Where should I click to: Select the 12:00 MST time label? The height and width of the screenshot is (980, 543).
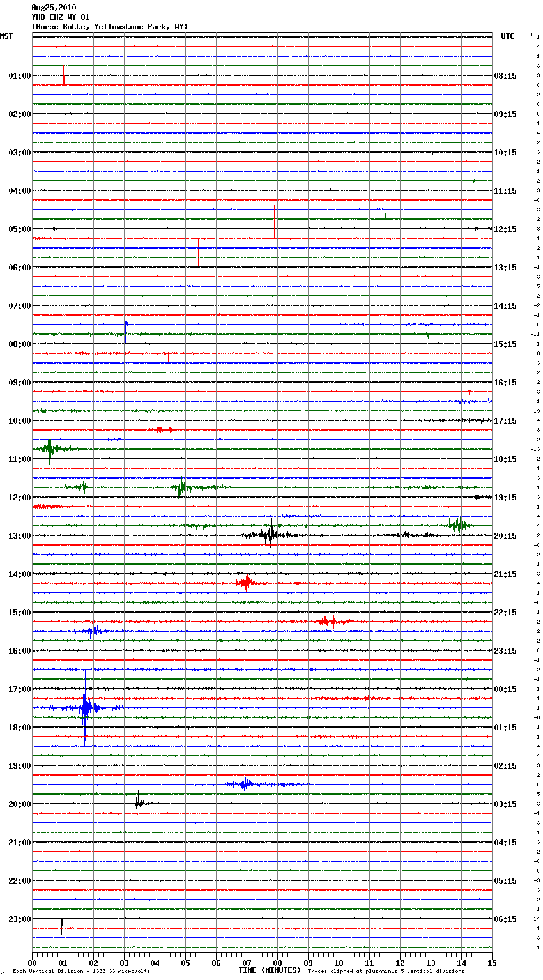(19, 498)
